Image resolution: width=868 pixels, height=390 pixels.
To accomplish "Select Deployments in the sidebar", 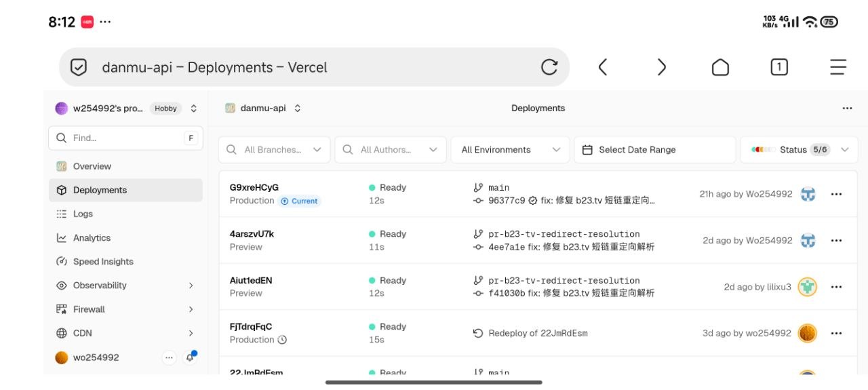I will point(125,190).
